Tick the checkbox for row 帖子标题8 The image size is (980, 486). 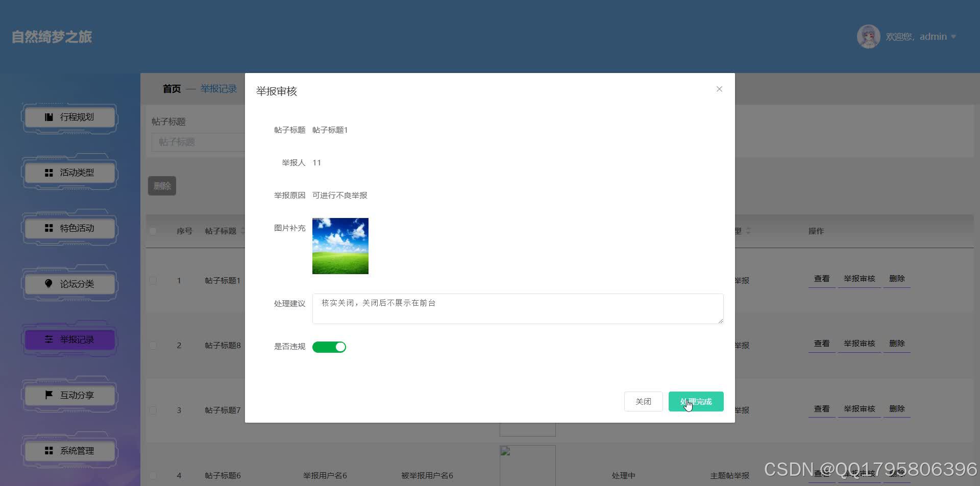coord(153,345)
